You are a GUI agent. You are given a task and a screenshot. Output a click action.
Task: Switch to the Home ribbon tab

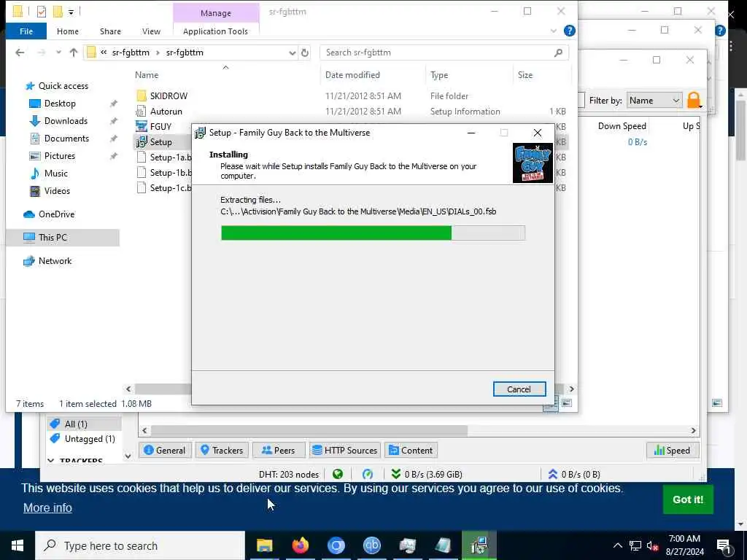click(68, 31)
